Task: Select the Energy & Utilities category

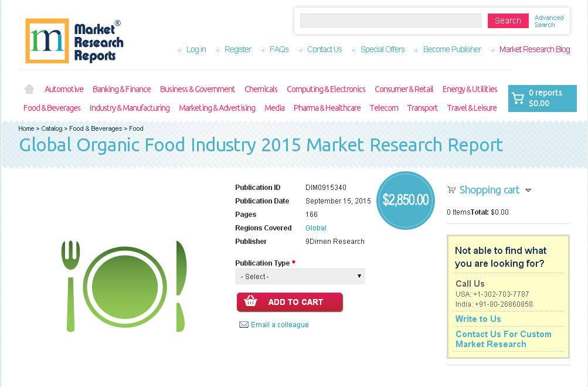Action: click(470, 89)
